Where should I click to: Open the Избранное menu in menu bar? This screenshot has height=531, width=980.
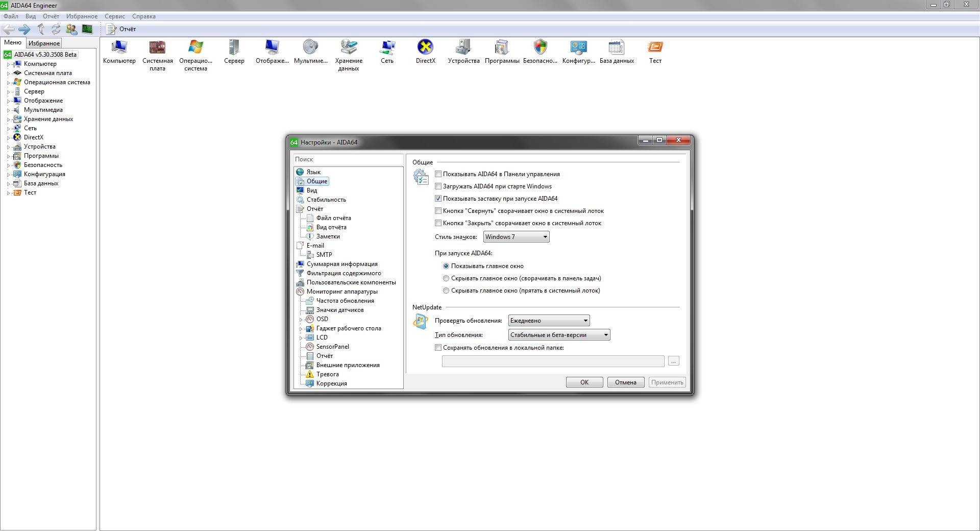tap(82, 16)
